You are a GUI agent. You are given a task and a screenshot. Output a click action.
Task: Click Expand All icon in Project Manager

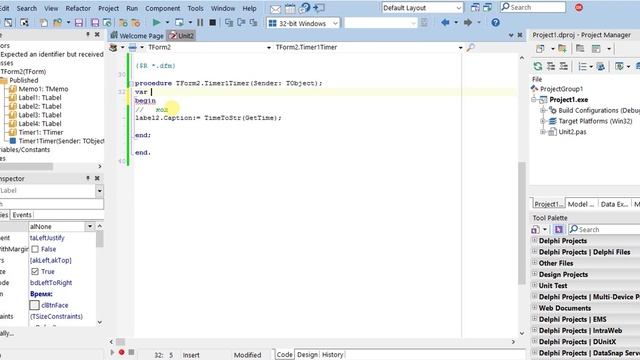551,66
